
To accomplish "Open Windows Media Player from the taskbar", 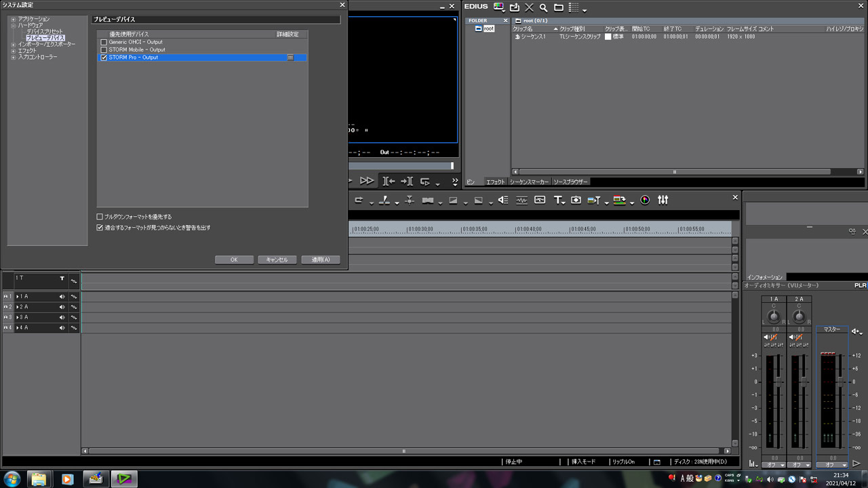I will 67,479.
